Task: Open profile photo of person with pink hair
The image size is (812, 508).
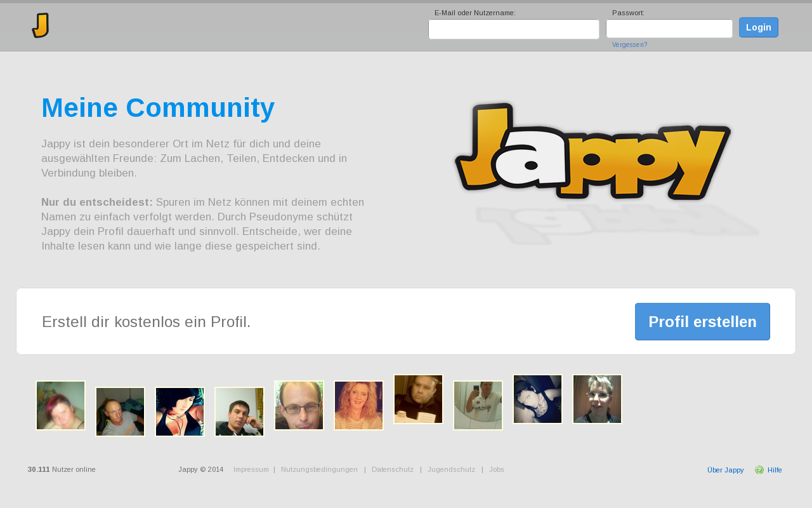Action: point(61,406)
